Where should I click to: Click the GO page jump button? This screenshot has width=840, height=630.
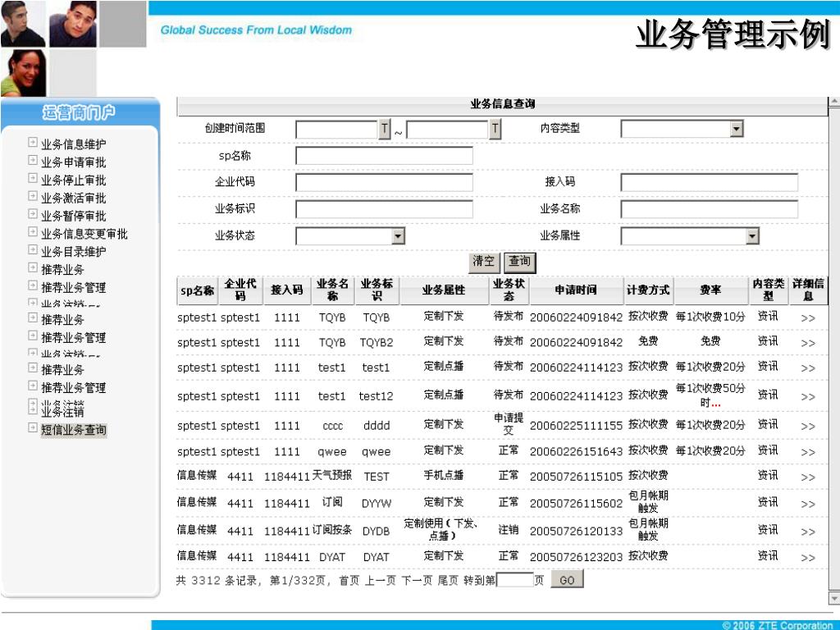click(567, 580)
